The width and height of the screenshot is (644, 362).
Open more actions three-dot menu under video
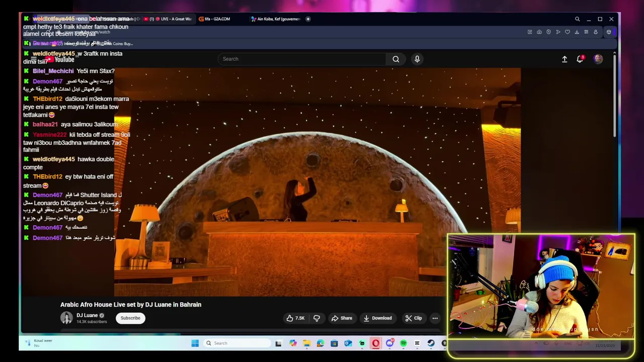(435, 318)
